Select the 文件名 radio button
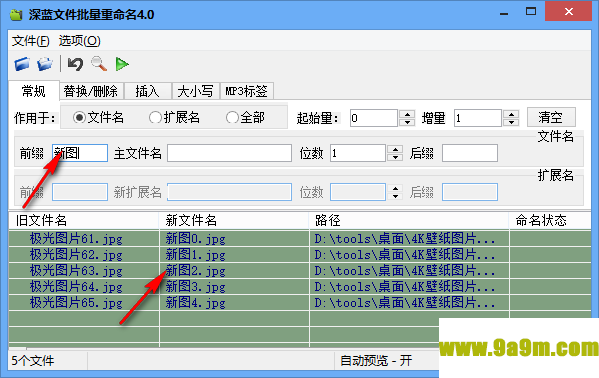 pyautogui.click(x=79, y=117)
